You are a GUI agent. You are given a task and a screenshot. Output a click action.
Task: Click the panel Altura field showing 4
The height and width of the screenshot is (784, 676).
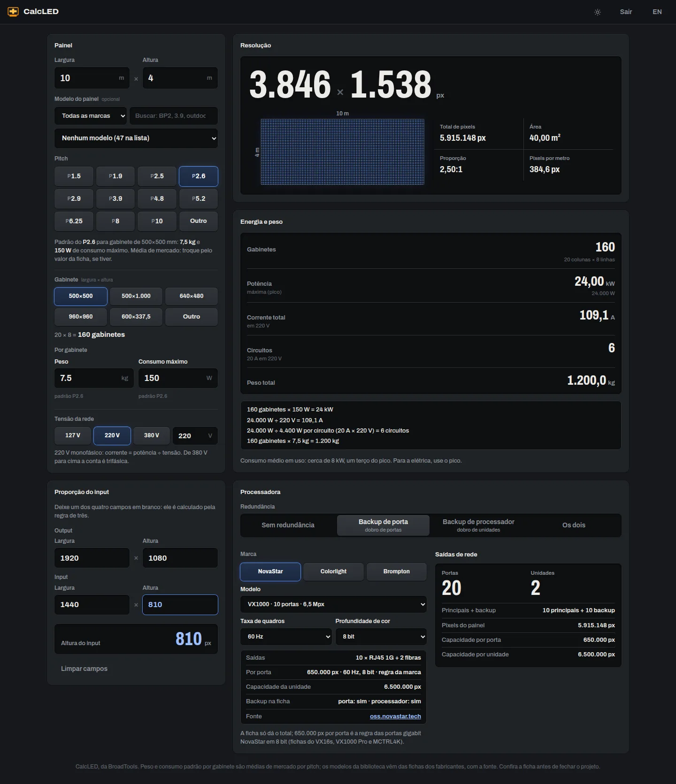180,78
